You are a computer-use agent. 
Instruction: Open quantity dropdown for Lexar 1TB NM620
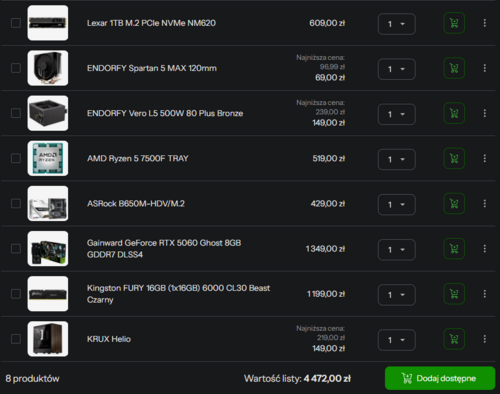tap(397, 24)
